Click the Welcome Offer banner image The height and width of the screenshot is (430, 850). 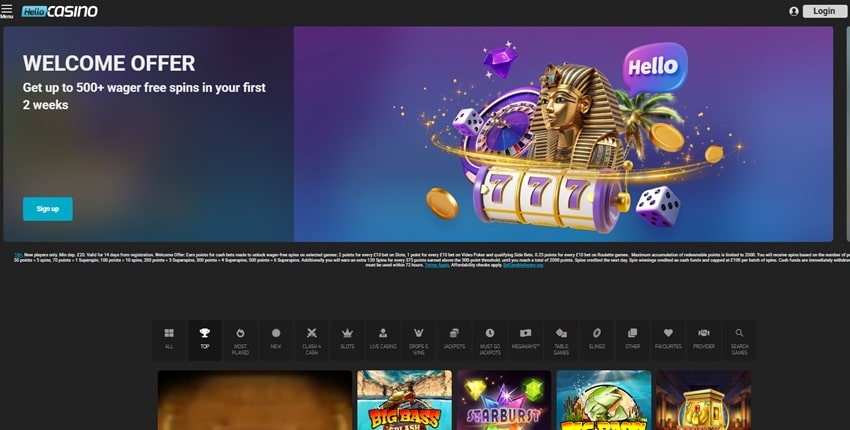[563, 134]
